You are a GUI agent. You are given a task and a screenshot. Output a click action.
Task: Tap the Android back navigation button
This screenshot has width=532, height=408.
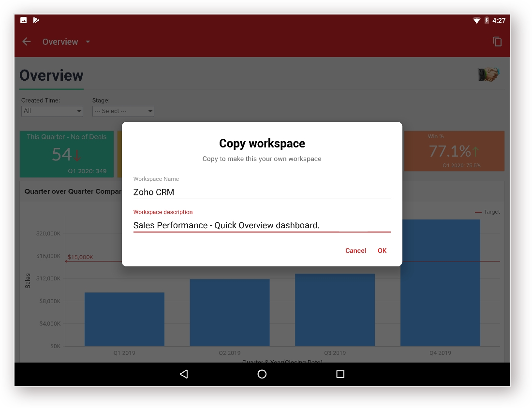click(x=184, y=374)
